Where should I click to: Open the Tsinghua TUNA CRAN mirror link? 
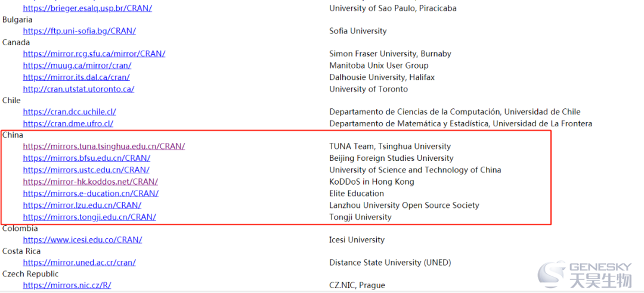click(104, 146)
